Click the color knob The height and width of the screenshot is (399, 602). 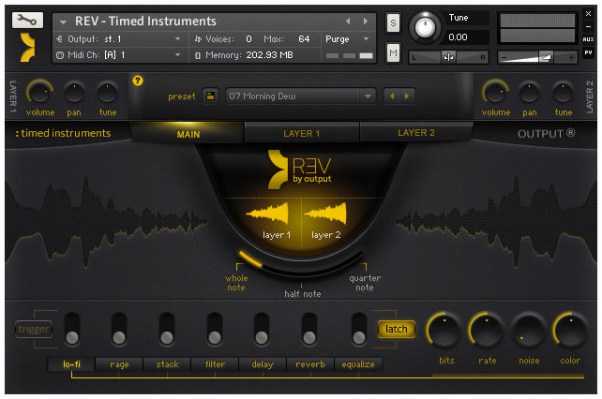tap(571, 331)
